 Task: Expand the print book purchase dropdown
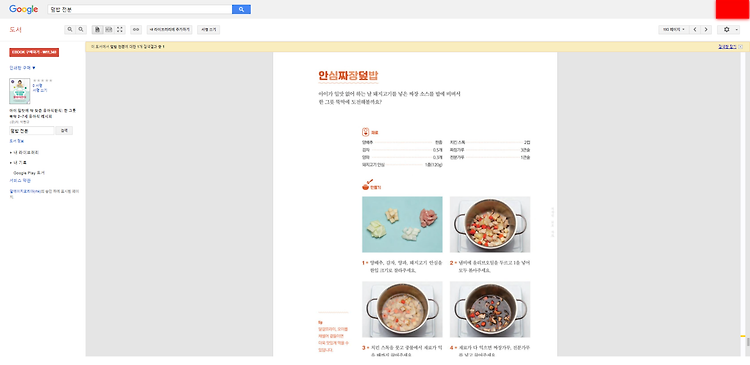click(x=22, y=68)
